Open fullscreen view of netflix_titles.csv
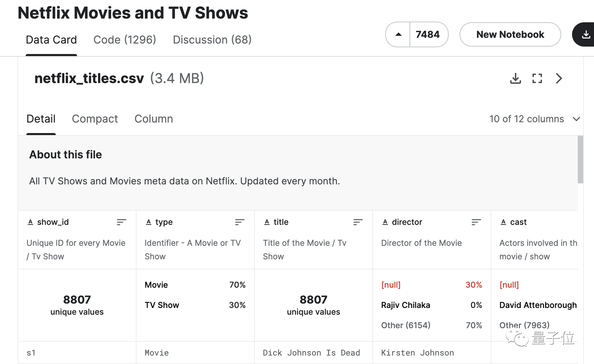Viewport: 594px width, 364px height. [x=537, y=78]
